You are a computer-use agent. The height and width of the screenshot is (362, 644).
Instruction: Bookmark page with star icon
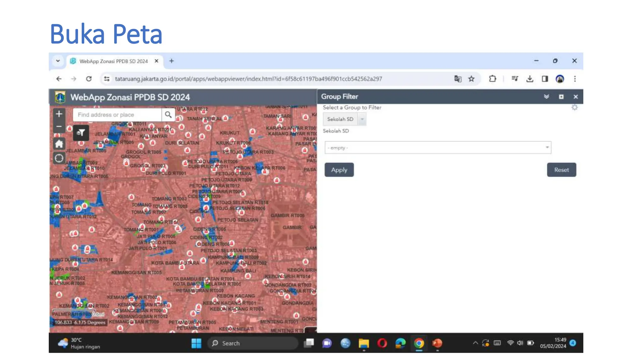[471, 79]
